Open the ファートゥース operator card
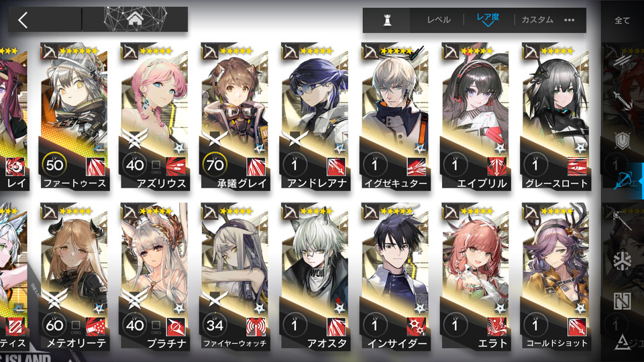 coord(74,116)
